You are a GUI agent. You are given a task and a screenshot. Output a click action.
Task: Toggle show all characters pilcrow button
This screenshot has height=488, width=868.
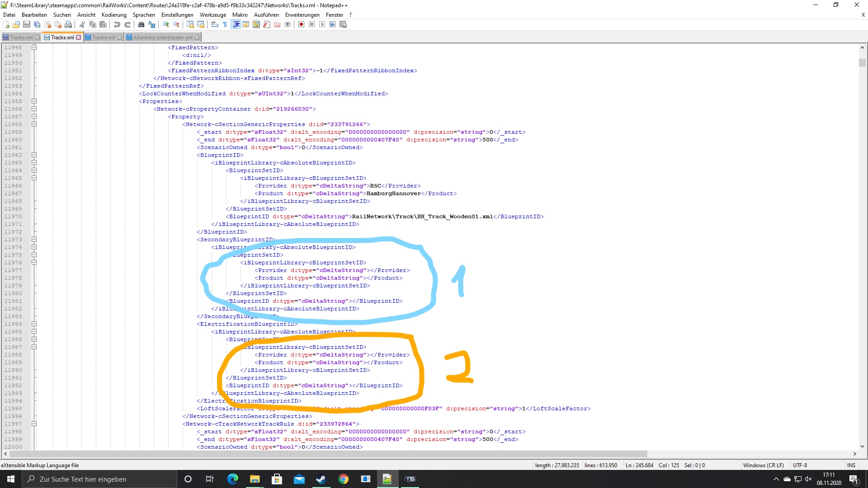point(225,24)
